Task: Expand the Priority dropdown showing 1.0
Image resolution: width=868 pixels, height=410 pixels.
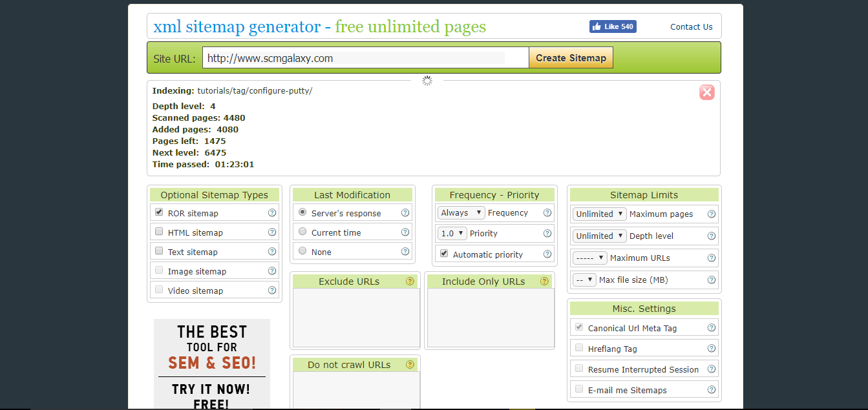Action: pyautogui.click(x=452, y=234)
